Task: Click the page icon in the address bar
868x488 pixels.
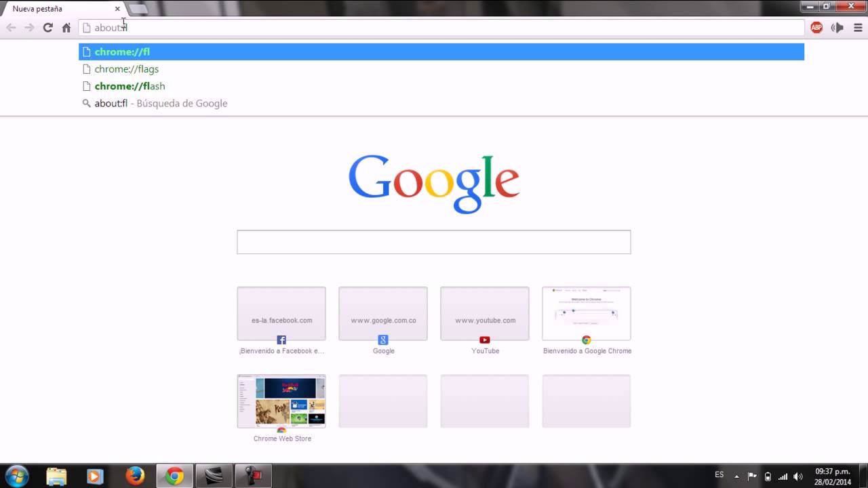Action: tap(87, 28)
